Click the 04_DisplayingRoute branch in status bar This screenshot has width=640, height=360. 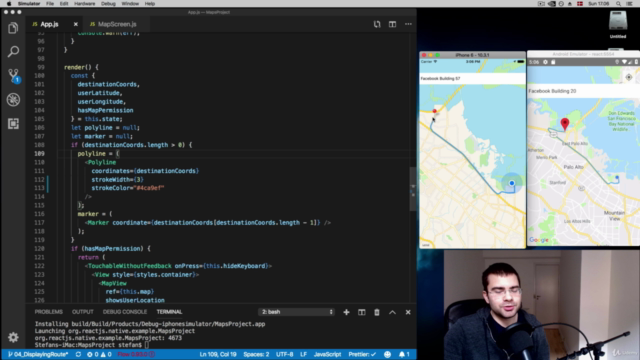coord(38,354)
